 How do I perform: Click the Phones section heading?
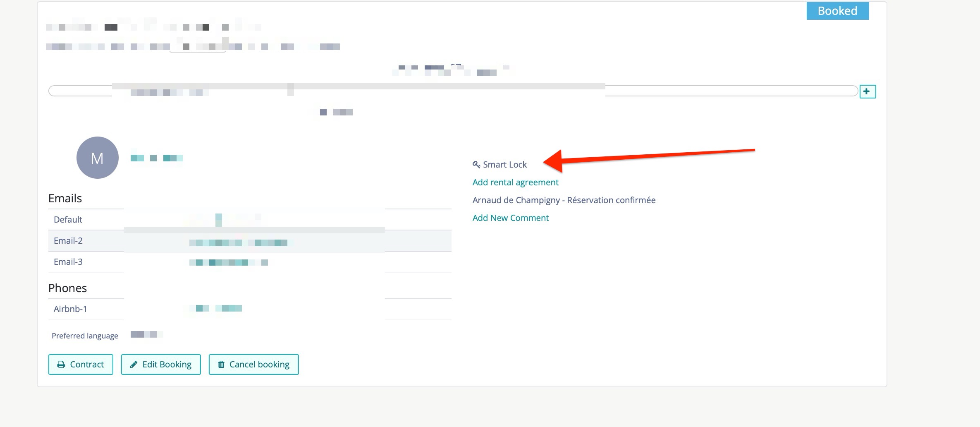click(x=67, y=288)
